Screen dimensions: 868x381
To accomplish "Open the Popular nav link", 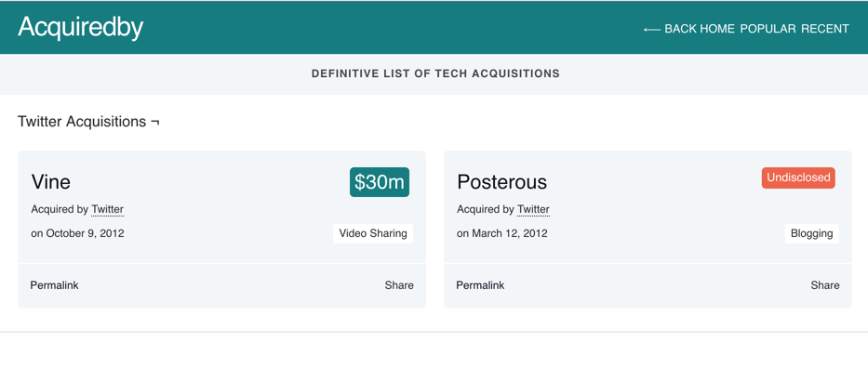I will pyautogui.click(x=768, y=29).
